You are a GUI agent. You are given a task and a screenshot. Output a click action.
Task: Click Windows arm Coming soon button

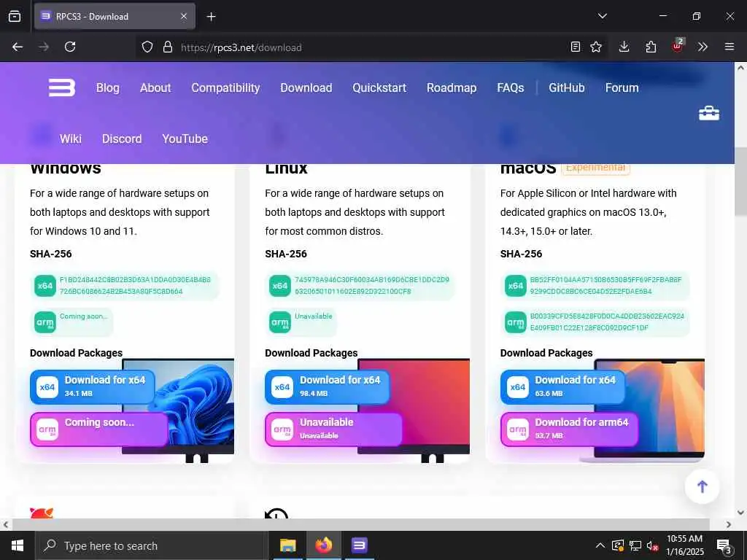[99, 429]
